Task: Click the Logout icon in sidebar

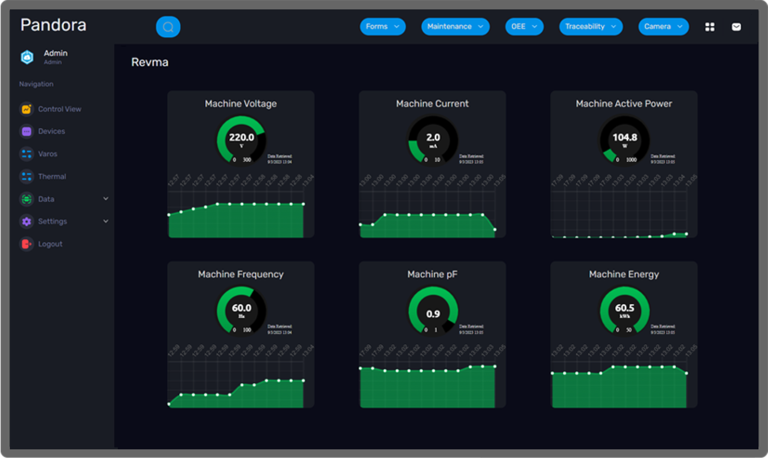Action: (27, 244)
